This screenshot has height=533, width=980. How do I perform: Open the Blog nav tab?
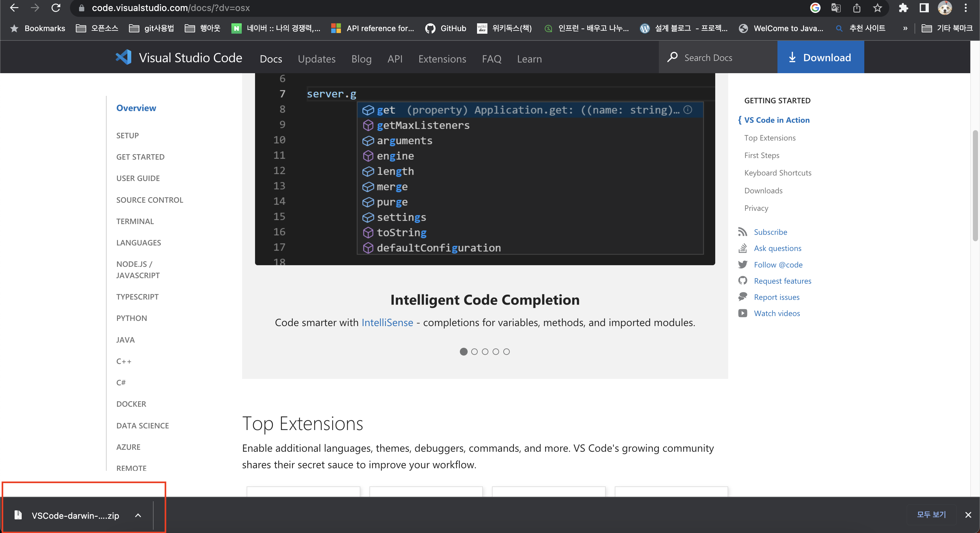pos(361,59)
